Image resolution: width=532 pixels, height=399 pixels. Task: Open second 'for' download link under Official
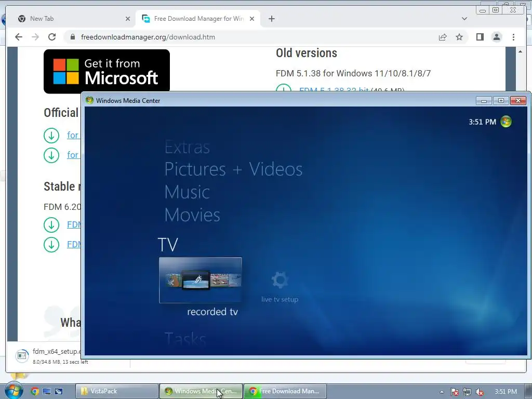[73, 155]
